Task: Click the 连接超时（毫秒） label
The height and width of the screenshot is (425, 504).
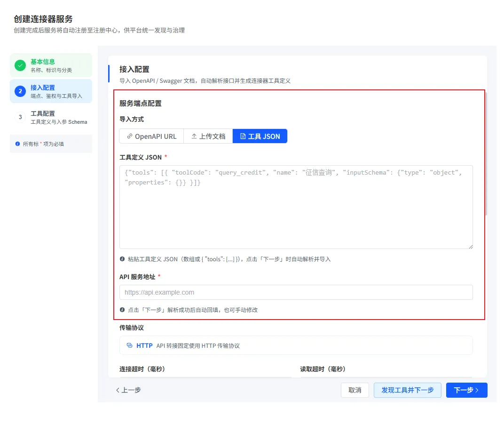Action: 142,369
